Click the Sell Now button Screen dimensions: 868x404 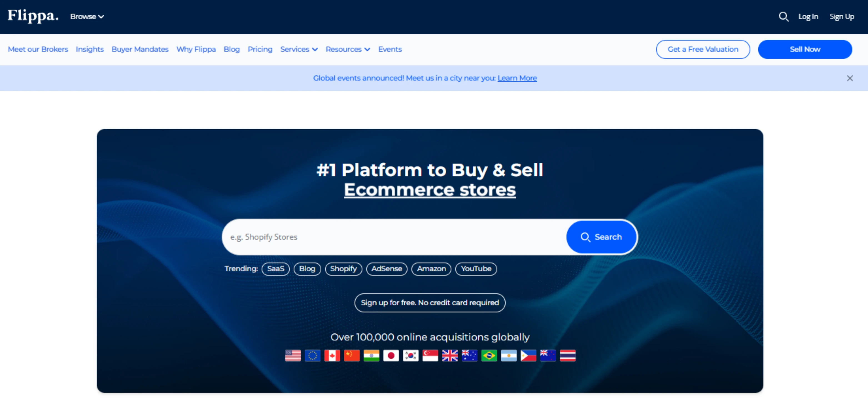[x=805, y=49]
